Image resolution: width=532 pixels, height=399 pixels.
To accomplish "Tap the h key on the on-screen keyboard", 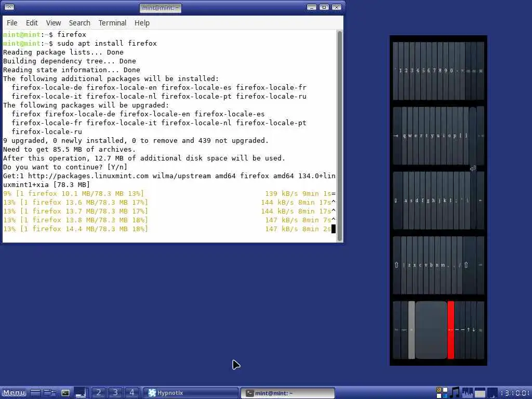I will click(x=434, y=201).
